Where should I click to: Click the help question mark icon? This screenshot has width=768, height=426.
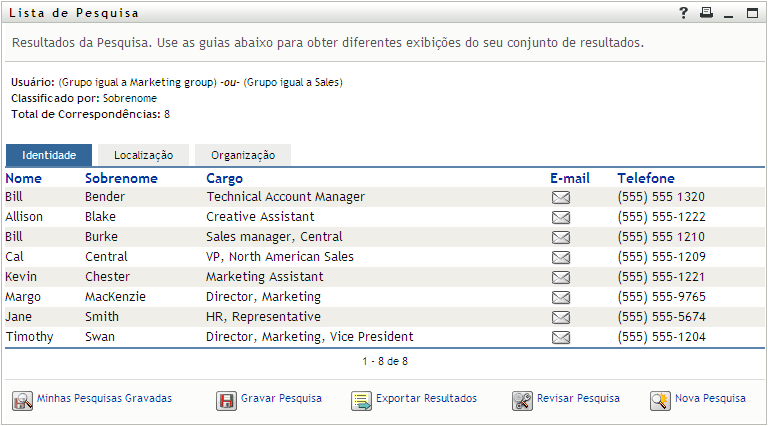click(684, 13)
